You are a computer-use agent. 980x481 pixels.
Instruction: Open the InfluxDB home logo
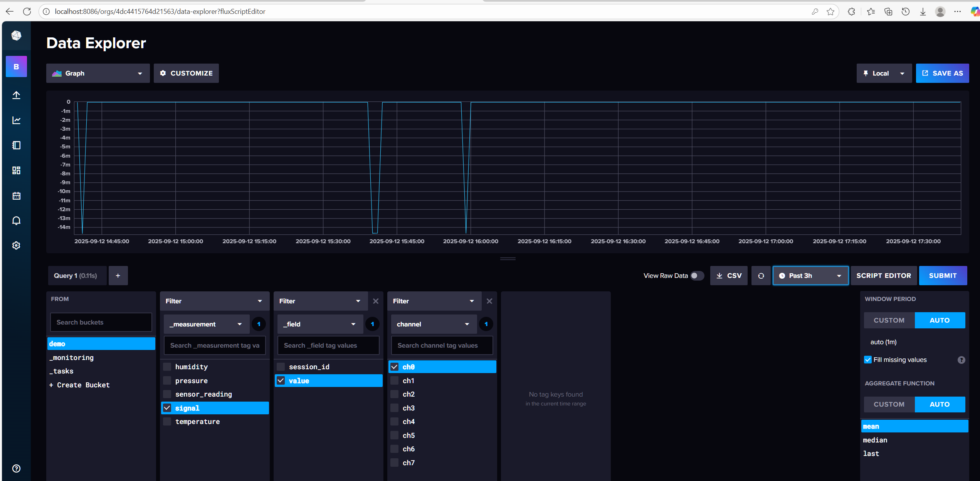tap(16, 35)
